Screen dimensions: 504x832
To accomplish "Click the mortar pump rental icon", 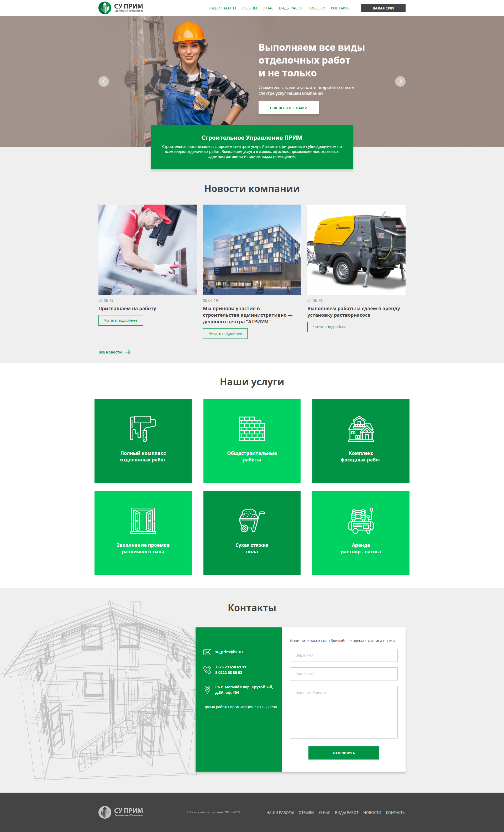I will click(x=361, y=521).
